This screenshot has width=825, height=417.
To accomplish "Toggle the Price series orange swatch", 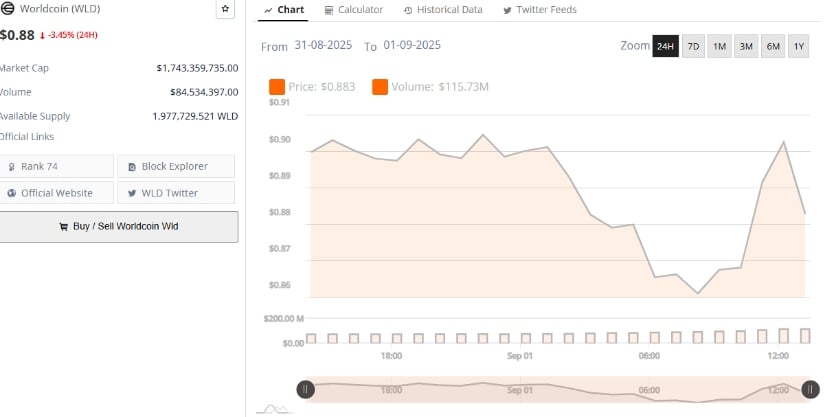I will pyautogui.click(x=277, y=87).
